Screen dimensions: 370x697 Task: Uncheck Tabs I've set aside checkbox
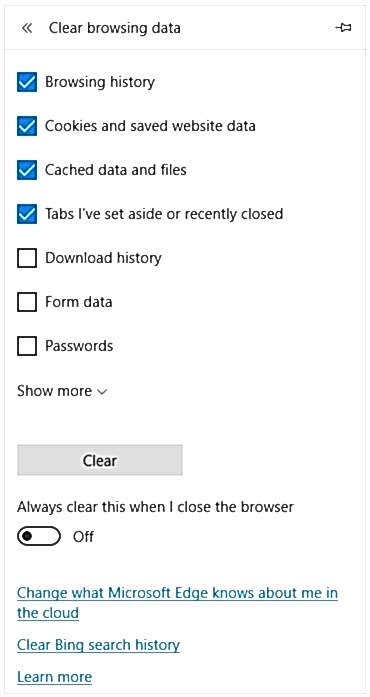click(27, 214)
